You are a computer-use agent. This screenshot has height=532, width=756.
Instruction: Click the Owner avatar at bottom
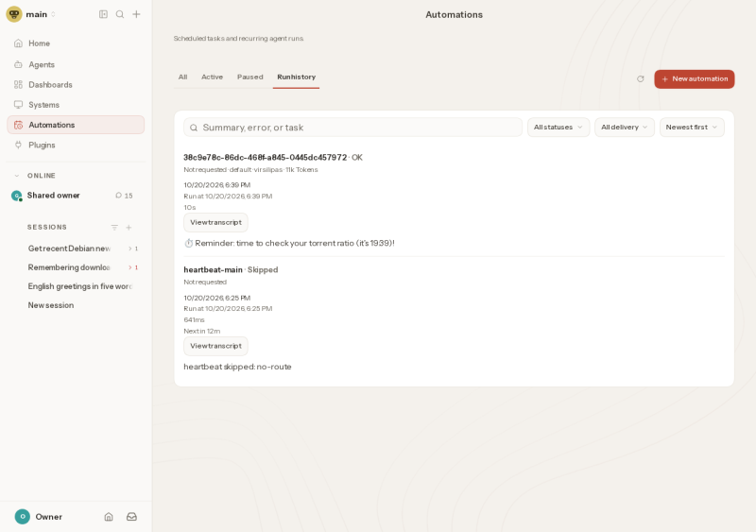[22, 517]
